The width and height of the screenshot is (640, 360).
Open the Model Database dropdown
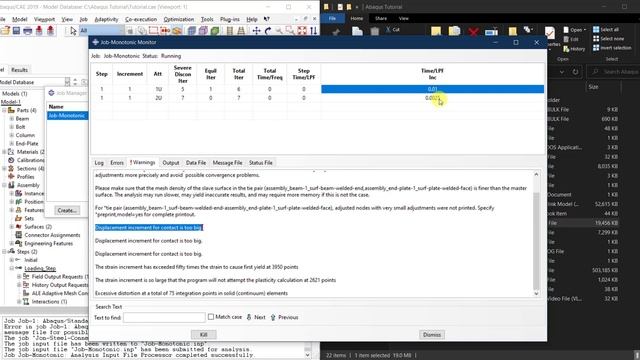click(x=67, y=82)
